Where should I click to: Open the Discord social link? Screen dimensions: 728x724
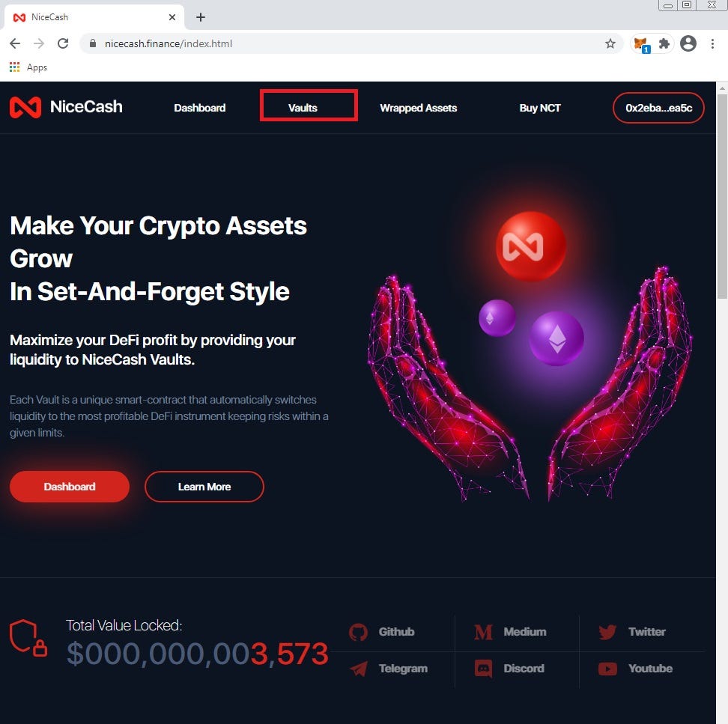(x=509, y=669)
